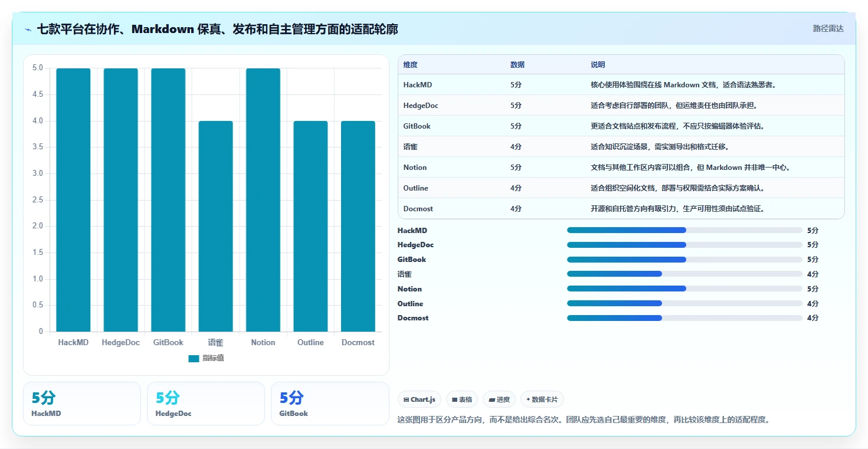
Task: Click the HackMD progress bar
Action: 684,230
